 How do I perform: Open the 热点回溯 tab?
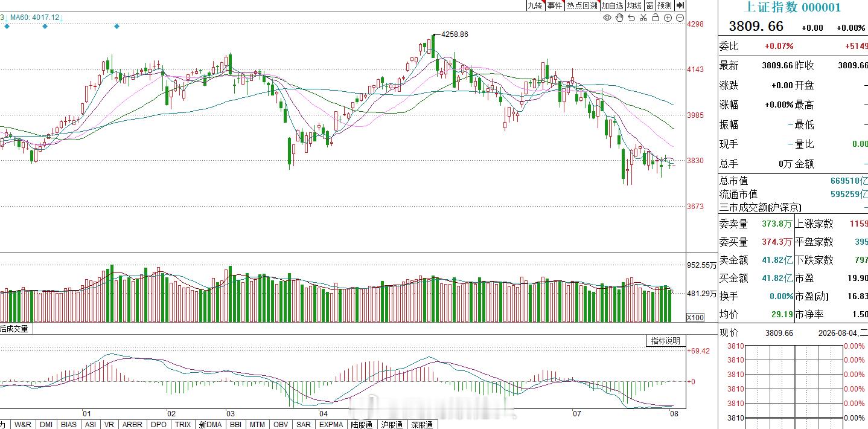(582, 5)
